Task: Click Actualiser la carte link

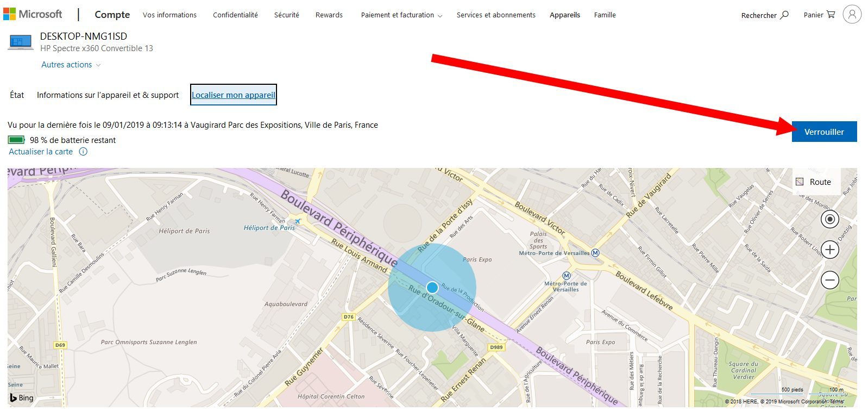Action: [41, 152]
